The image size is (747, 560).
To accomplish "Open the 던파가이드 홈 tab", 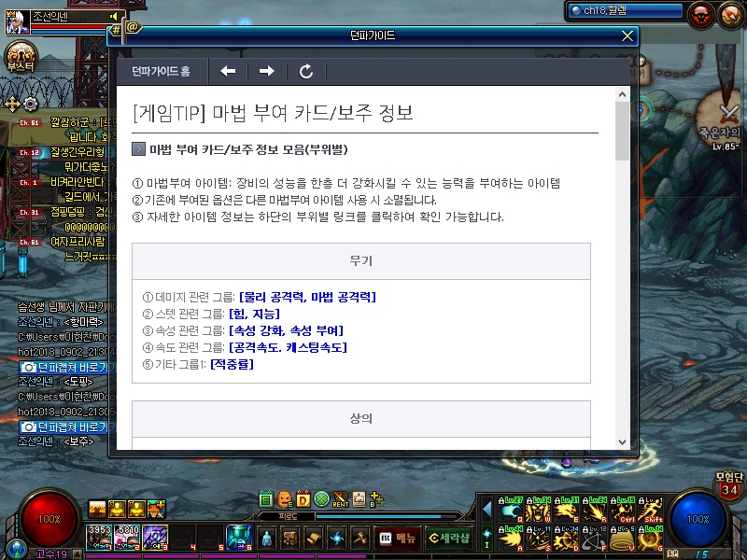I will pos(161,71).
